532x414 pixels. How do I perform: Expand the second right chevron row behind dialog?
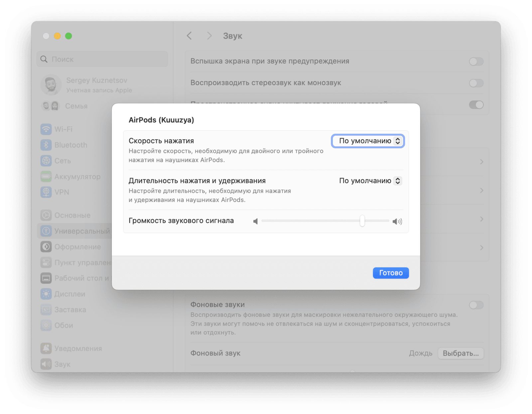[x=481, y=191]
